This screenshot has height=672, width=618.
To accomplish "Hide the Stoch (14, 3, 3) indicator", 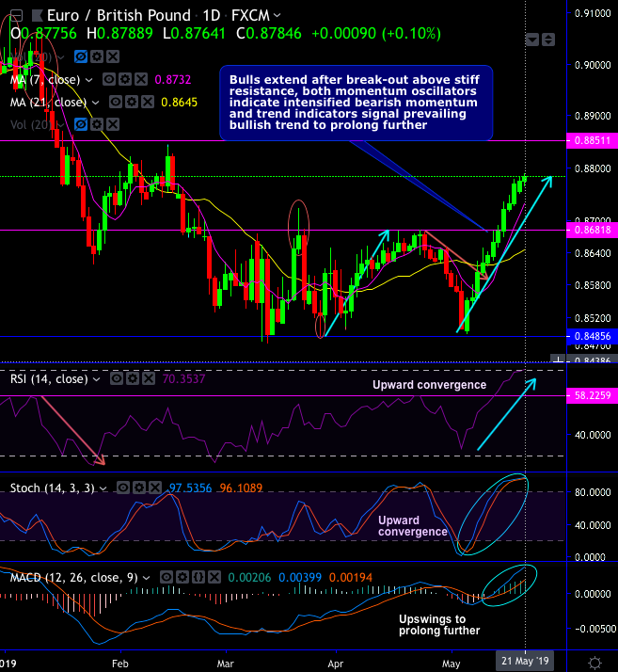I will 123,488.
